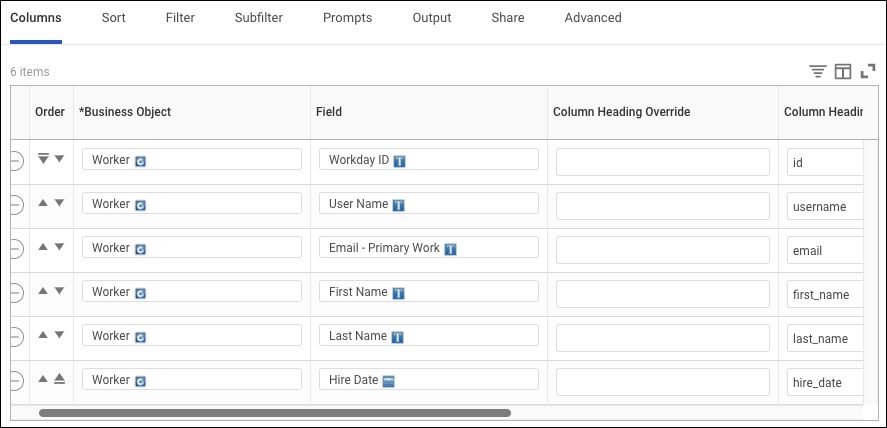Move the Workday ID row to the bottom
The image size is (887, 428).
click(43, 159)
